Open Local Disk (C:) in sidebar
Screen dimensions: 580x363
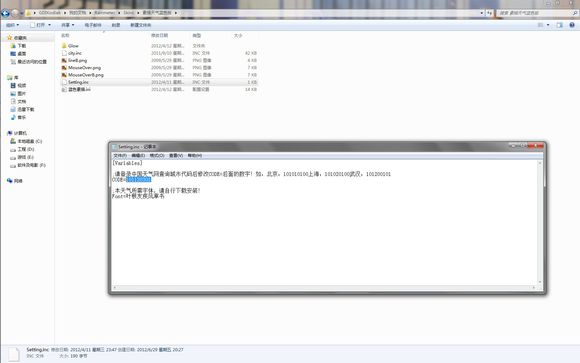point(30,141)
